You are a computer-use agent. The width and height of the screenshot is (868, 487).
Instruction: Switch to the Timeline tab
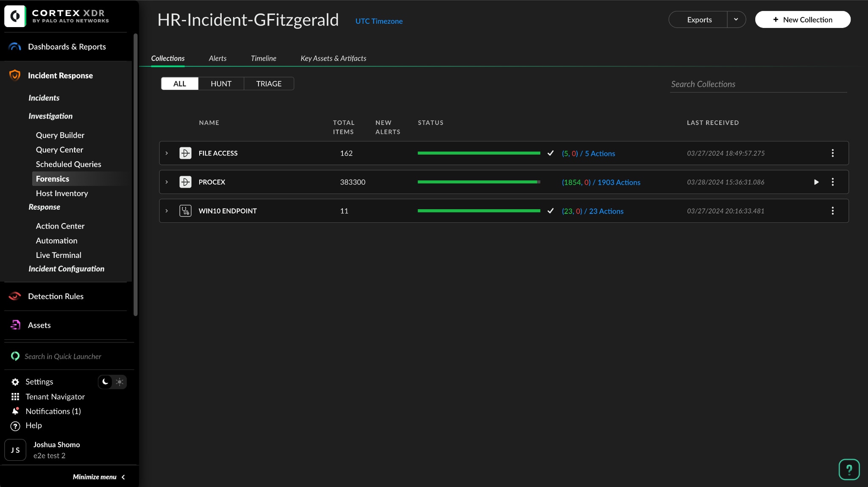[263, 58]
